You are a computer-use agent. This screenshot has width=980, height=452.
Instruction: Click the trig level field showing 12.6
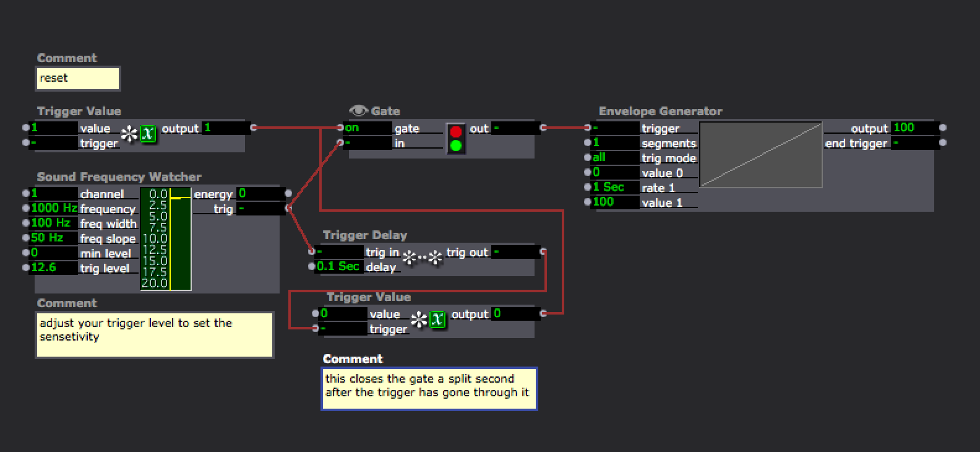(54, 268)
